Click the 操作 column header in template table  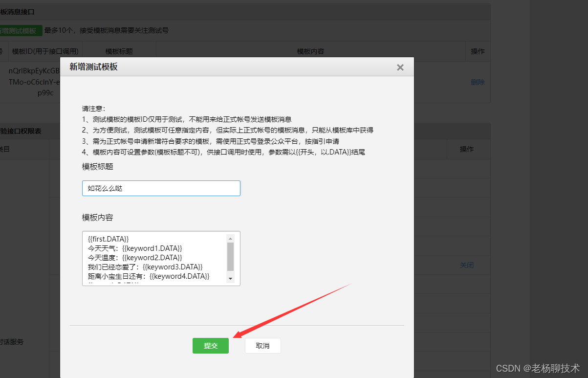pyautogui.click(x=478, y=51)
